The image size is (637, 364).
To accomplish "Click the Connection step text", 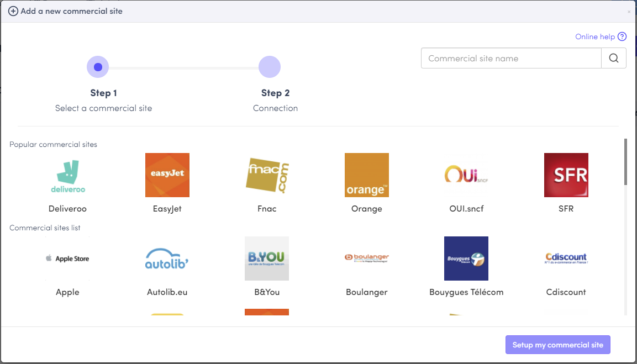I will click(276, 108).
